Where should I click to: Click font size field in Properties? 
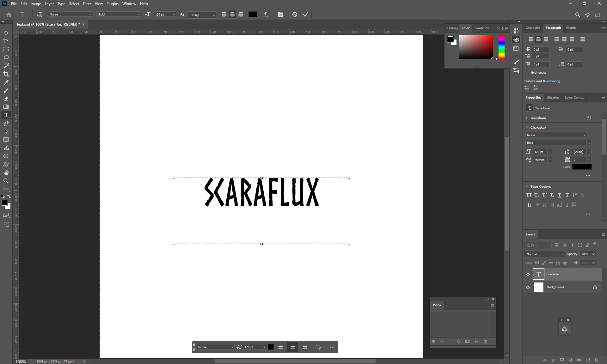[540, 152]
